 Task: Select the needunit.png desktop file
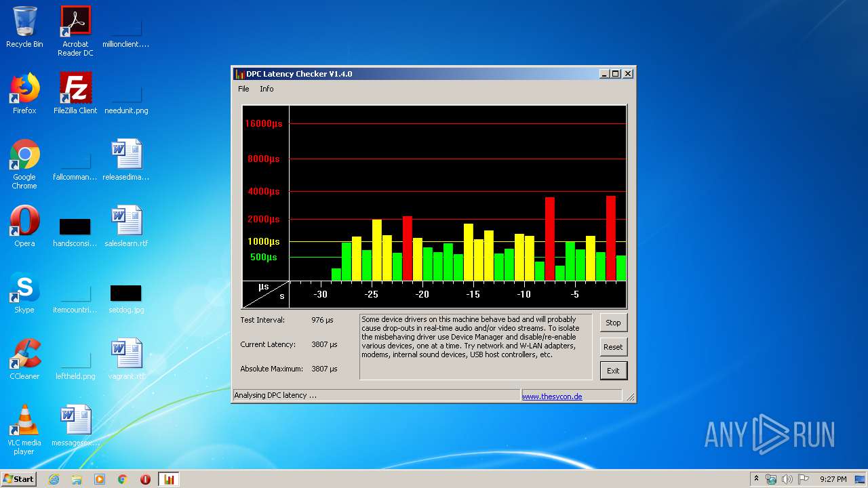point(126,99)
